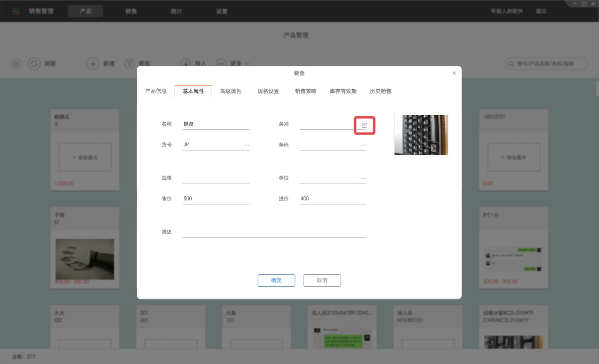Click the 导入 import icon
The image size is (599, 364).
(186, 63)
